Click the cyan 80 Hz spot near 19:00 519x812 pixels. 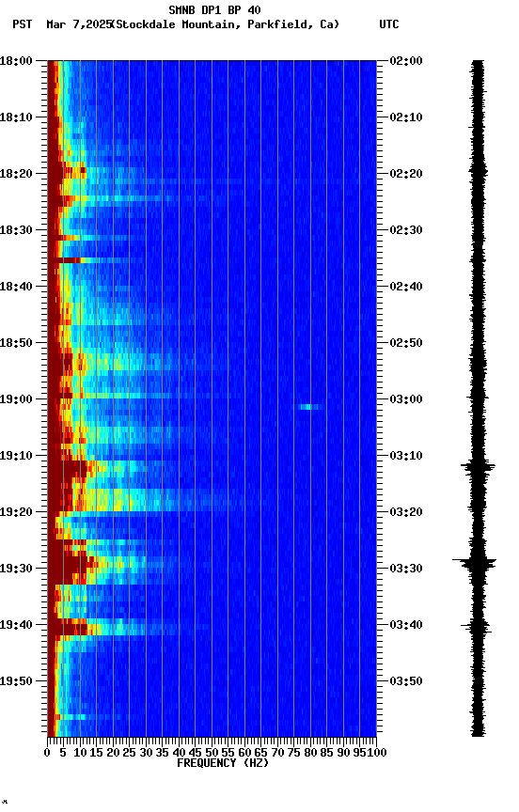(307, 407)
